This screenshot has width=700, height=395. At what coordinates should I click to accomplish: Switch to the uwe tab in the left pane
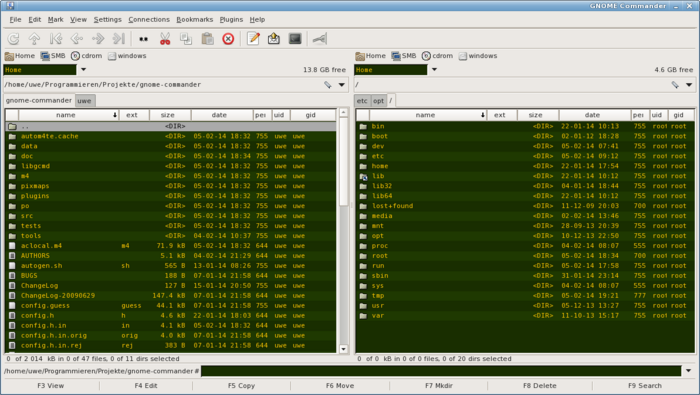pyautogui.click(x=84, y=101)
